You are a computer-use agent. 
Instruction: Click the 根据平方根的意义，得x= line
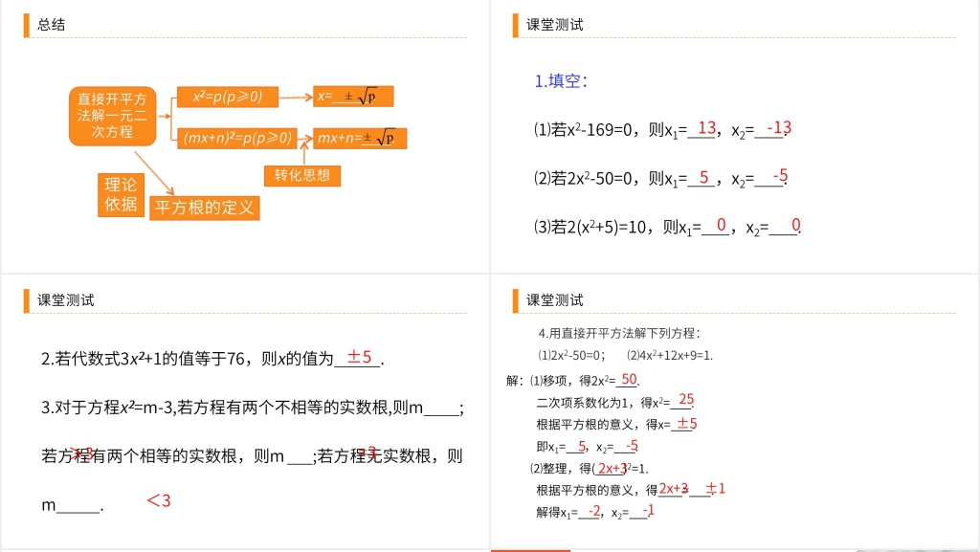[616, 425]
